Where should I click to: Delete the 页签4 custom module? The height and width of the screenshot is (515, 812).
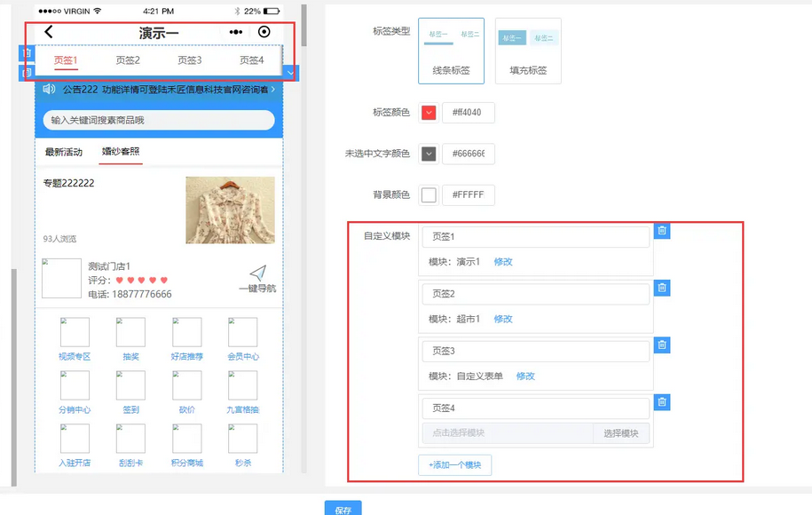click(x=662, y=402)
